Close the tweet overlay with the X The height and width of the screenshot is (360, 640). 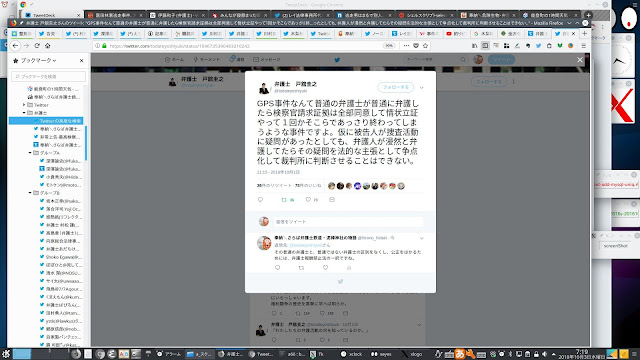point(580,60)
